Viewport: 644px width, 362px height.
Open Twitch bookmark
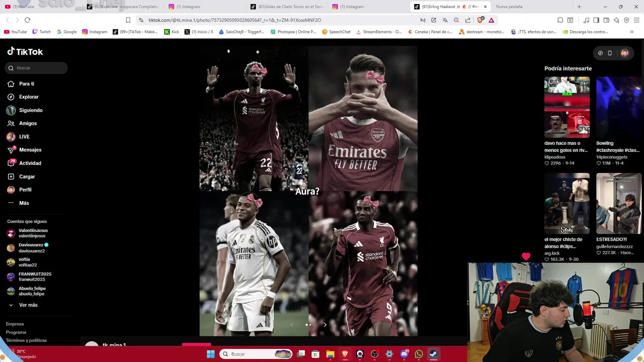41,32
